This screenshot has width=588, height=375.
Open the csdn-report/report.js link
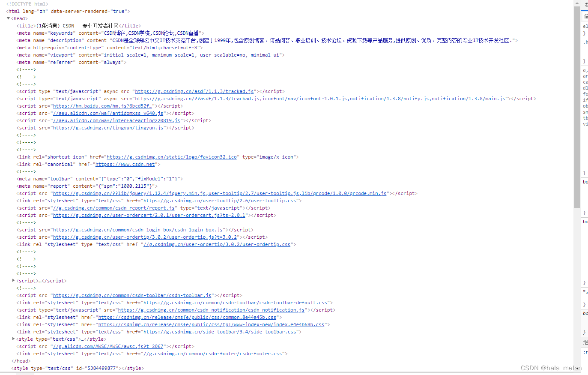point(114,208)
